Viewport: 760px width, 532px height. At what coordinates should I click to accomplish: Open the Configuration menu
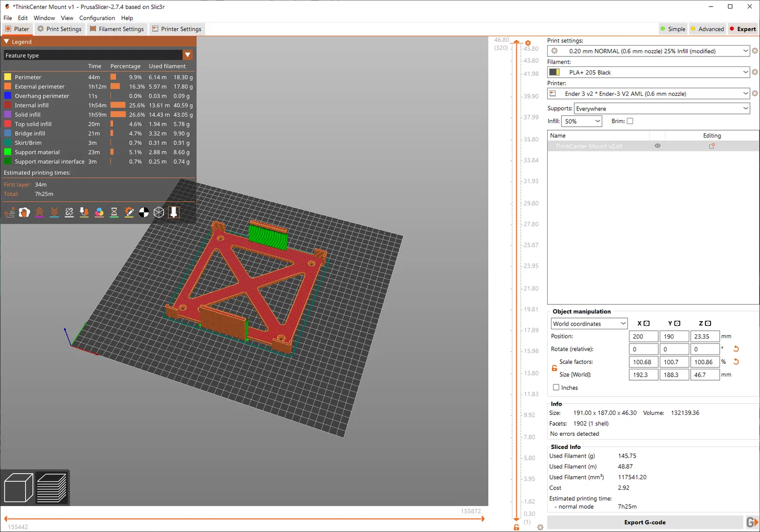click(x=97, y=18)
